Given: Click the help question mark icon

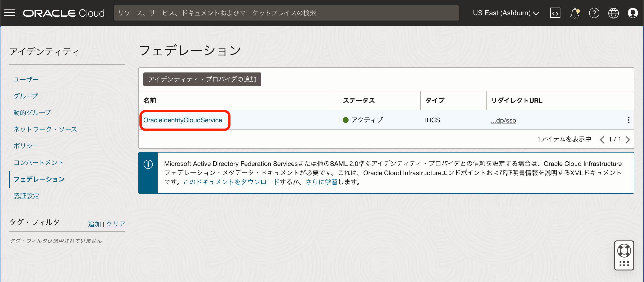Looking at the screenshot, I should pyautogui.click(x=594, y=13).
